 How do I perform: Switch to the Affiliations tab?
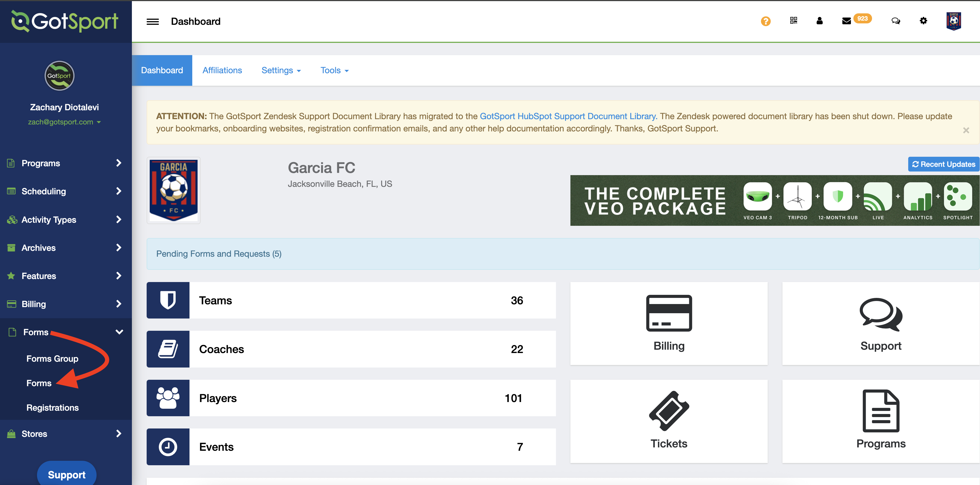(x=222, y=70)
